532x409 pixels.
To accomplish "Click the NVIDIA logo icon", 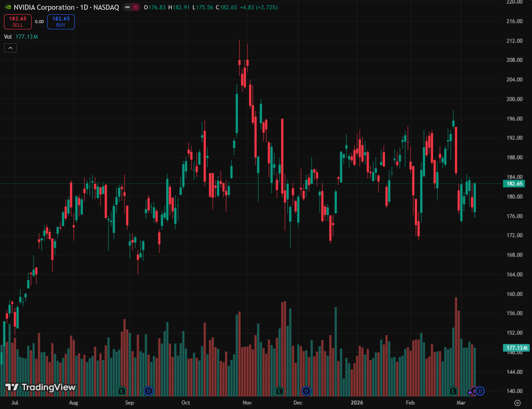I will click(x=8, y=7).
